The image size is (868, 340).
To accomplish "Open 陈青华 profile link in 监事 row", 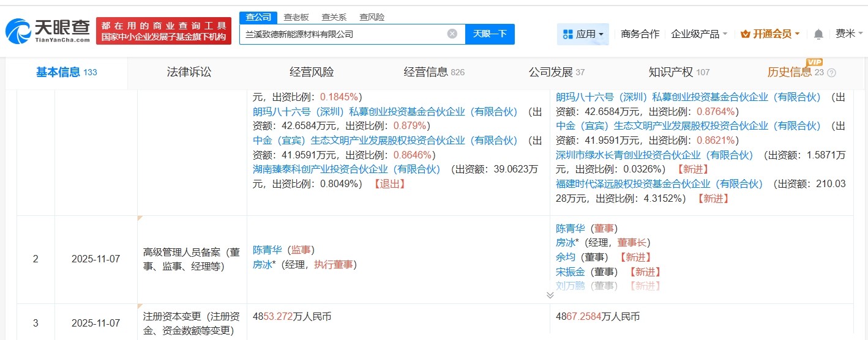I will click(x=267, y=249).
